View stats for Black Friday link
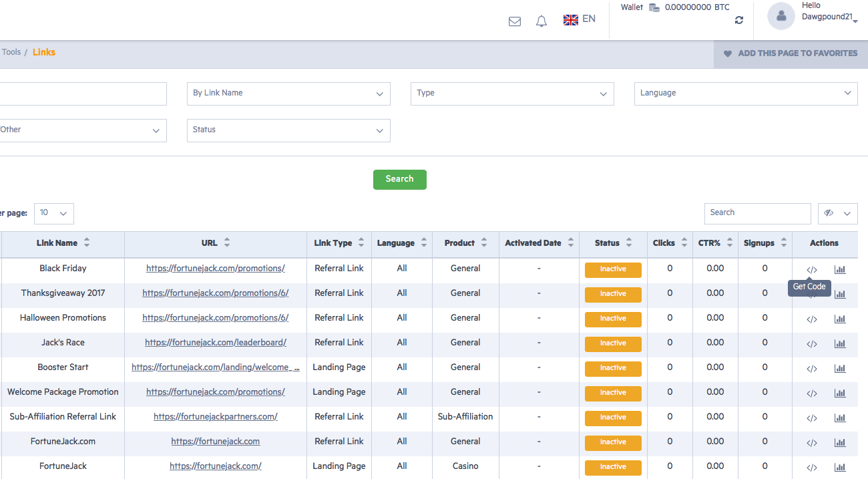This screenshot has height=479, width=868. pyautogui.click(x=840, y=270)
